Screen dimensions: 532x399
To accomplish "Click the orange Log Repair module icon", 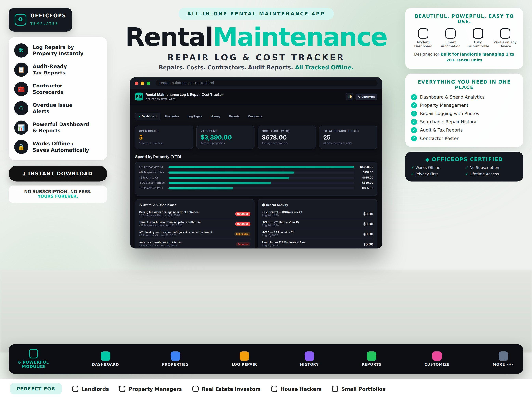I will tap(244, 356).
